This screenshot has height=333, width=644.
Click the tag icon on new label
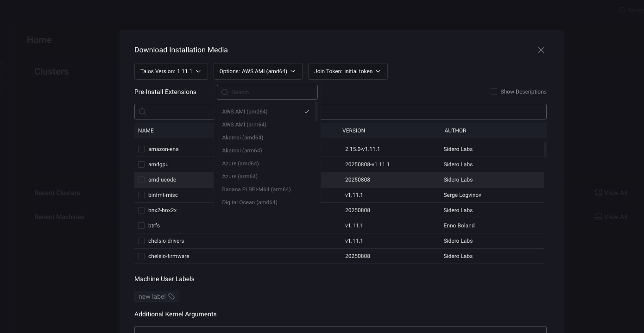[x=171, y=296]
